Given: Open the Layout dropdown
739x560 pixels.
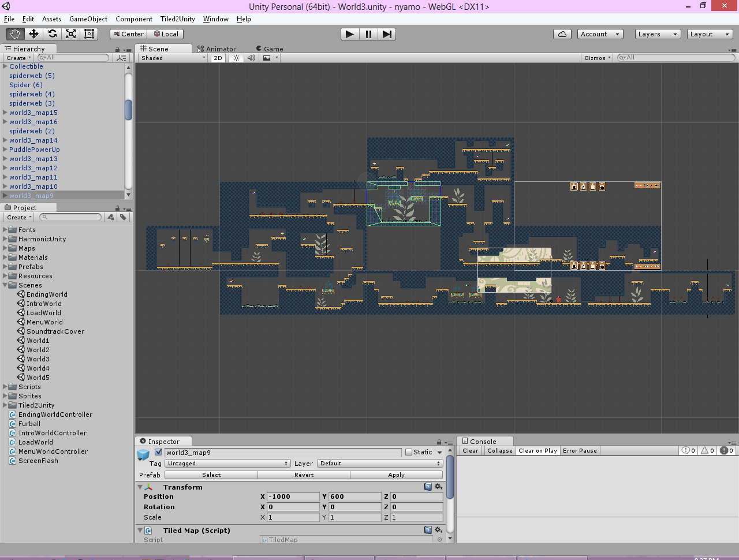Looking at the screenshot, I should [710, 34].
